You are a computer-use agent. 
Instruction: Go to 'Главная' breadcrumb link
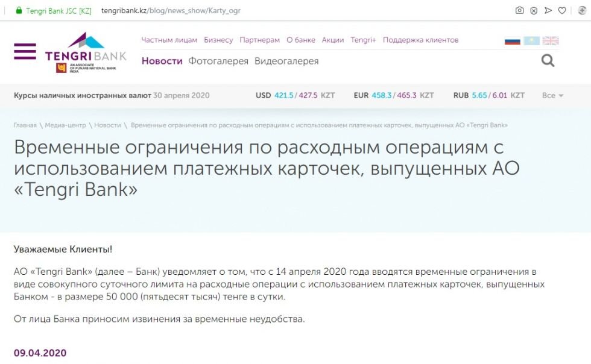(25, 125)
